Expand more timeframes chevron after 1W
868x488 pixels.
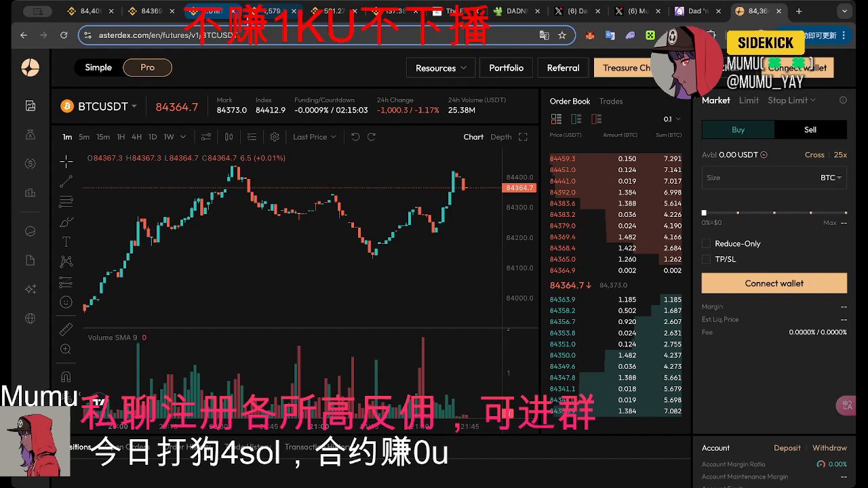point(182,137)
